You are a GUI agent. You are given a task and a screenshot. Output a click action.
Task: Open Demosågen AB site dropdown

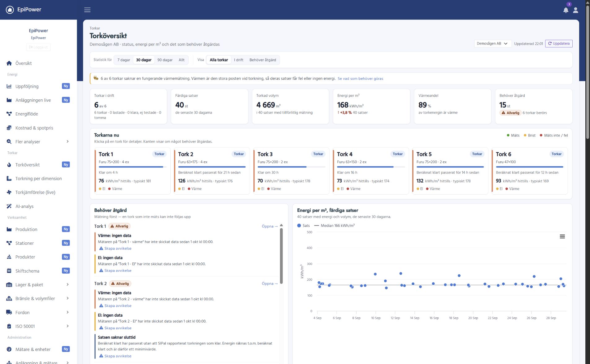click(x=492, y=44)
